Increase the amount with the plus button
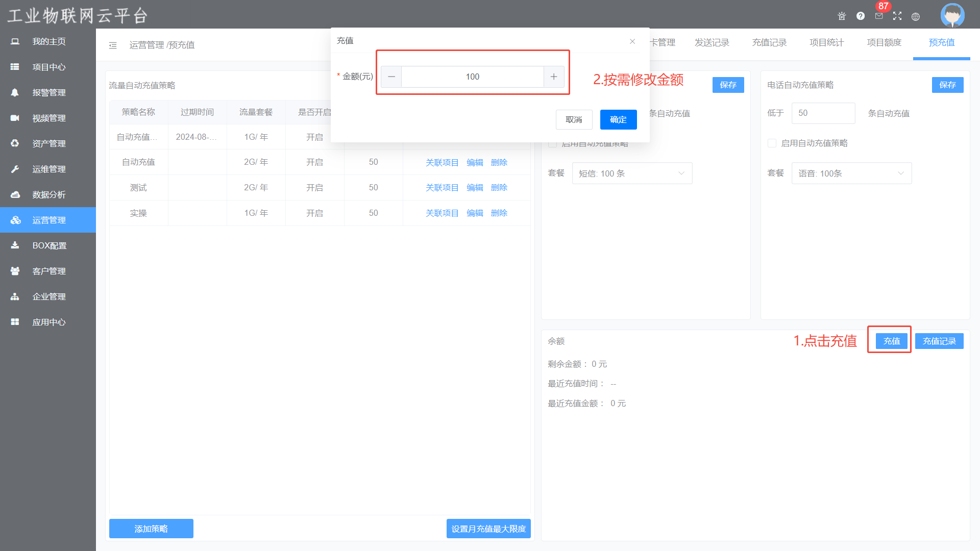Image resolution: width=980 pixels, height=551 pixels. coord(554,77)
